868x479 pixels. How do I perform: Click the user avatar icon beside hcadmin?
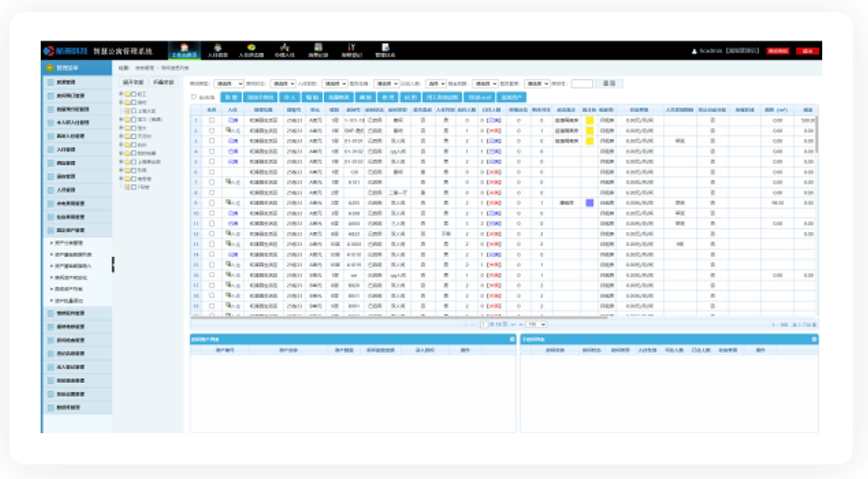click(x=694, y=51)
